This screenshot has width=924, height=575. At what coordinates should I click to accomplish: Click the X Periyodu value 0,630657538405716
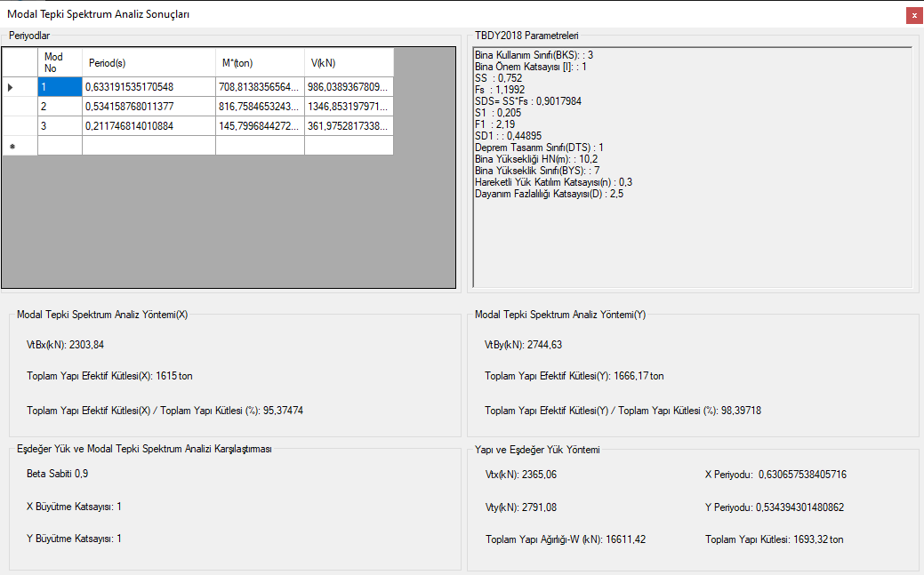[x=802, y=475]
